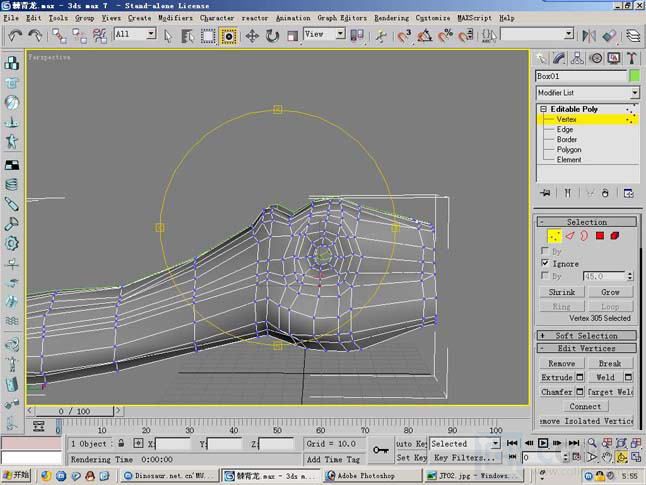
Task: Click Configure Modifier Sets icon
Action: [x=628, y=193]
